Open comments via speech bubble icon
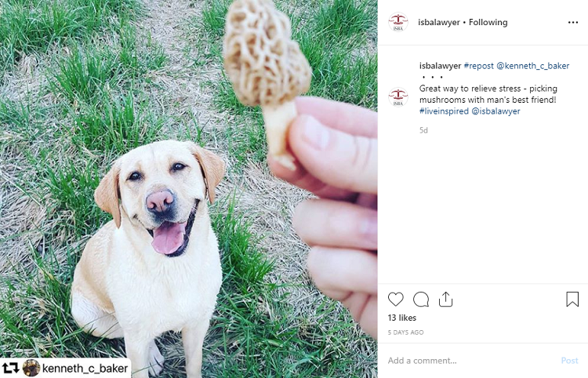The width and height of the screenshot is (588, 378). click(421, 299)
